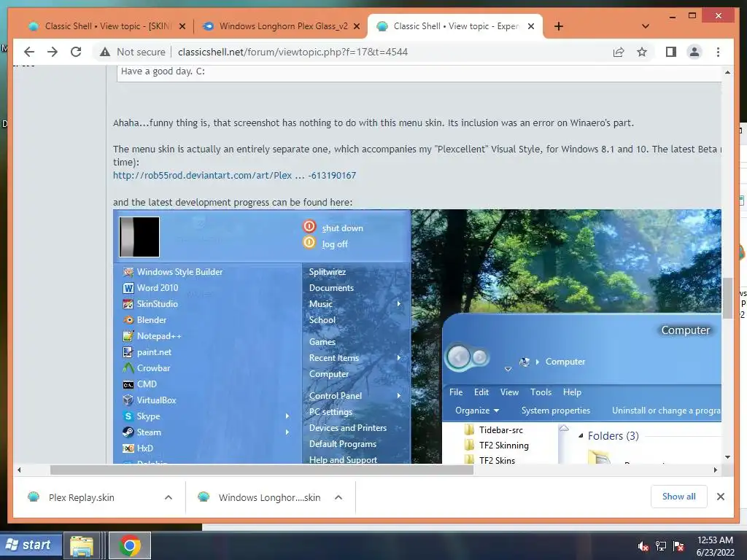The height and width of the screenshot is (560, 747).
Task: Click the scroll right arrow
Action: pyautogui.click(x=715, y=470)
